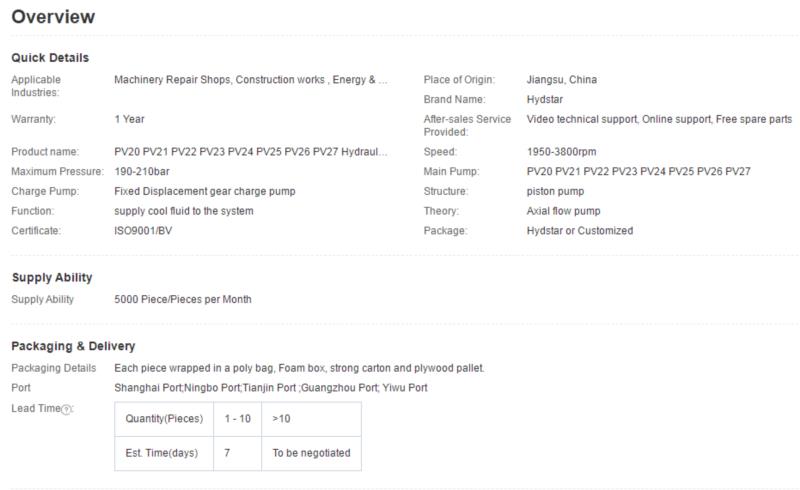Click the >10 quantity cell
Screen dimensions: 800x490
(x=311, y=419)
